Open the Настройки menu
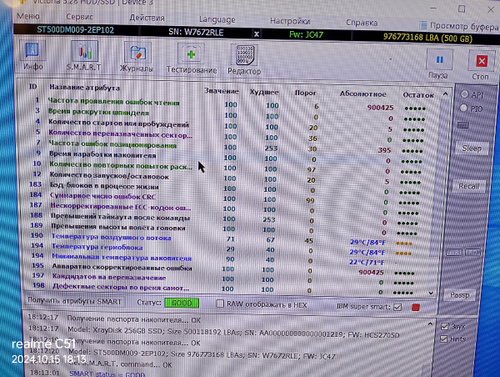The height and width of the screenshot is (377, 500). pyautogui.click(x=290, y=21)
